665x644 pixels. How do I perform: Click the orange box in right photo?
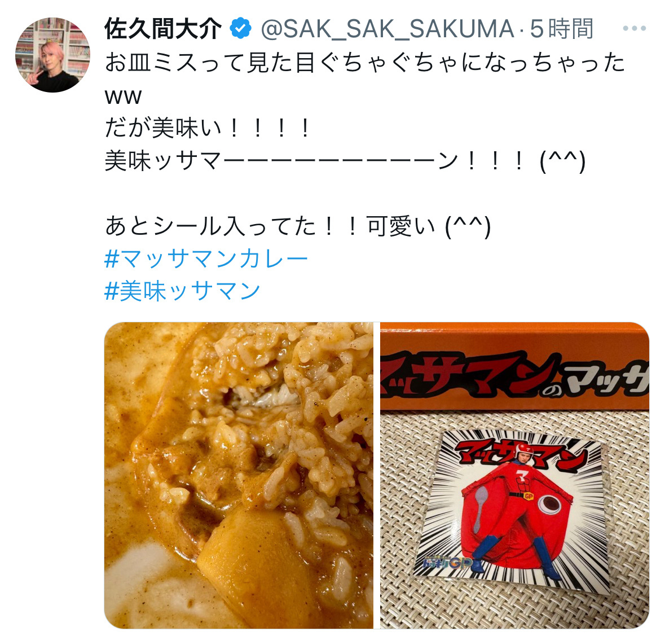pos(514,366)
